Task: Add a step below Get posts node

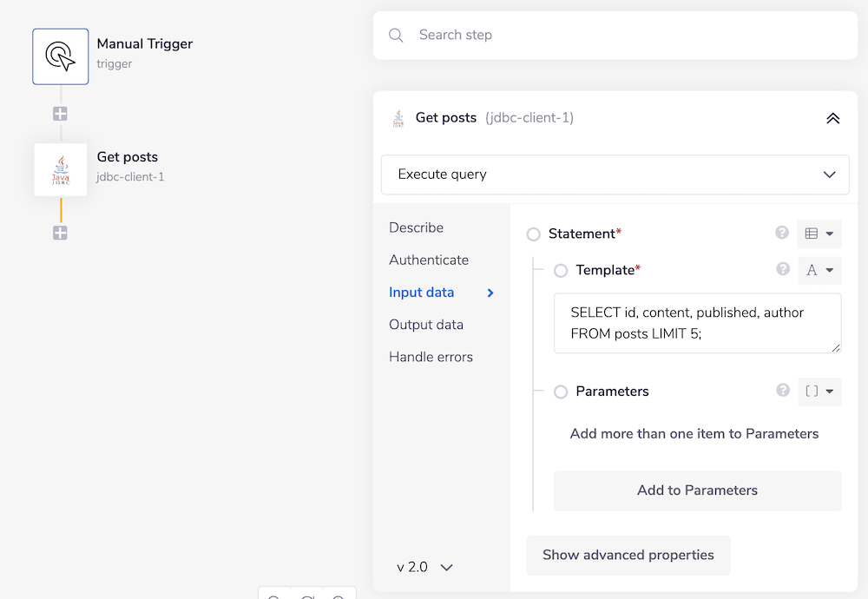Action: click(60, 233)
